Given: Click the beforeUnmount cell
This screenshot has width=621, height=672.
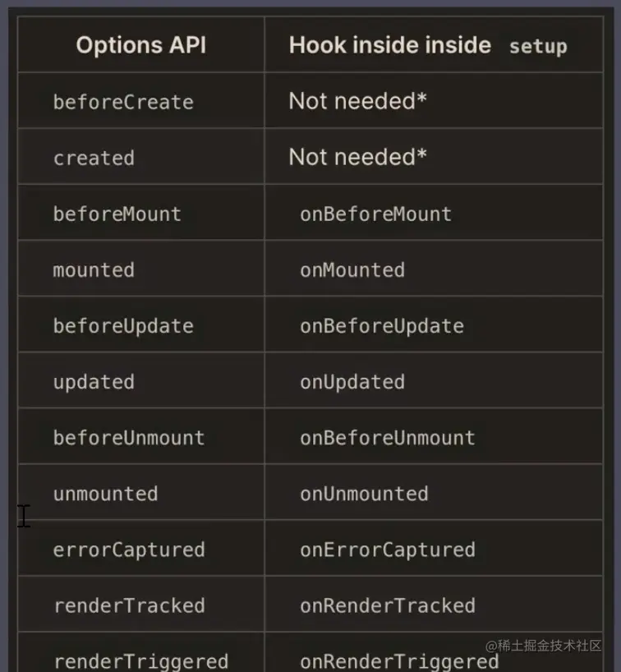Looking at the screenshot, I should tap(129, 437).
